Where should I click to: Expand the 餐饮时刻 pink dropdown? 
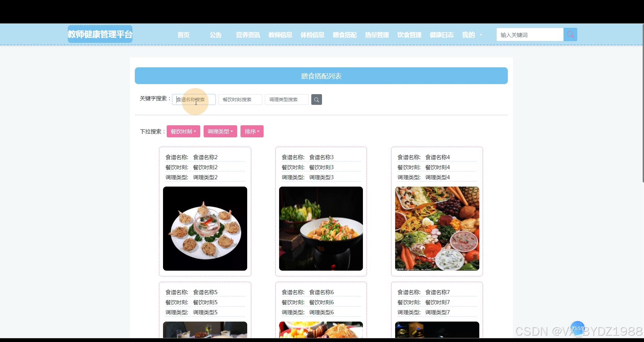pyautogui.click(x=183, y=131)
